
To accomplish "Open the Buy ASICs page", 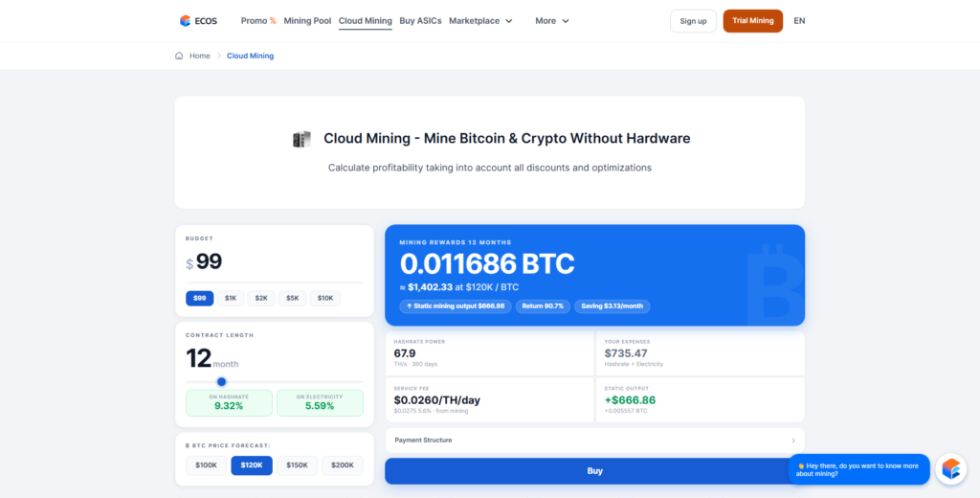I will click(420, 21).
